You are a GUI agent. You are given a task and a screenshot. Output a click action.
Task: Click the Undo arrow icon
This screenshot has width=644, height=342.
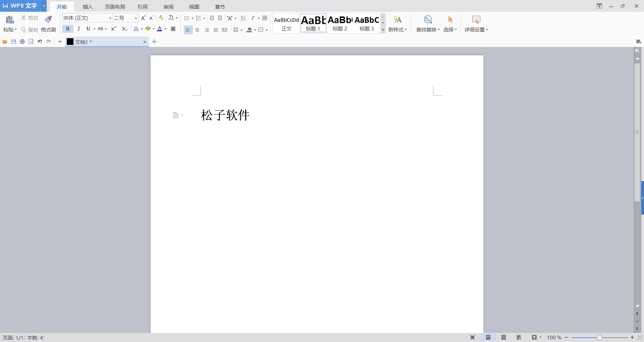pyautogui.click(x=40, y=42)
